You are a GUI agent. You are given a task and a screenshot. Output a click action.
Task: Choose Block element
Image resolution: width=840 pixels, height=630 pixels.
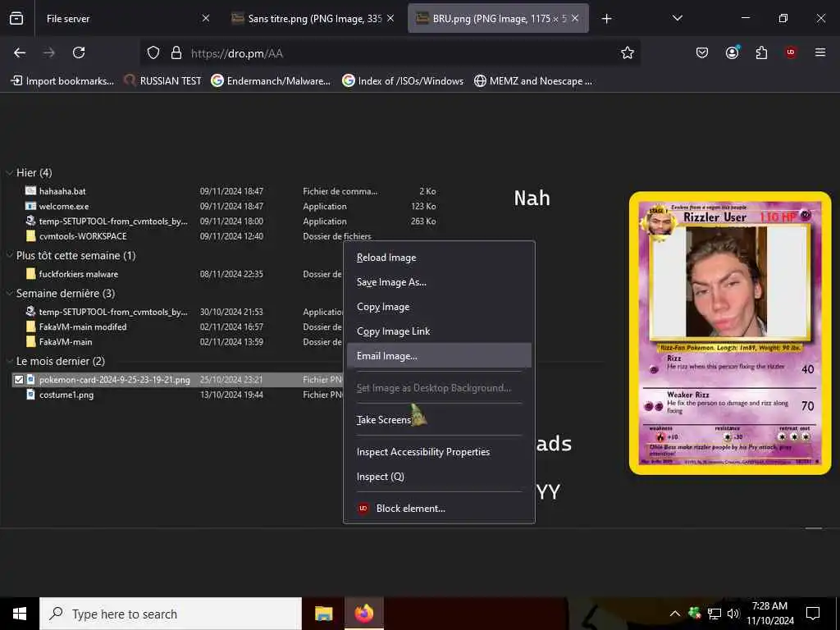440,509
